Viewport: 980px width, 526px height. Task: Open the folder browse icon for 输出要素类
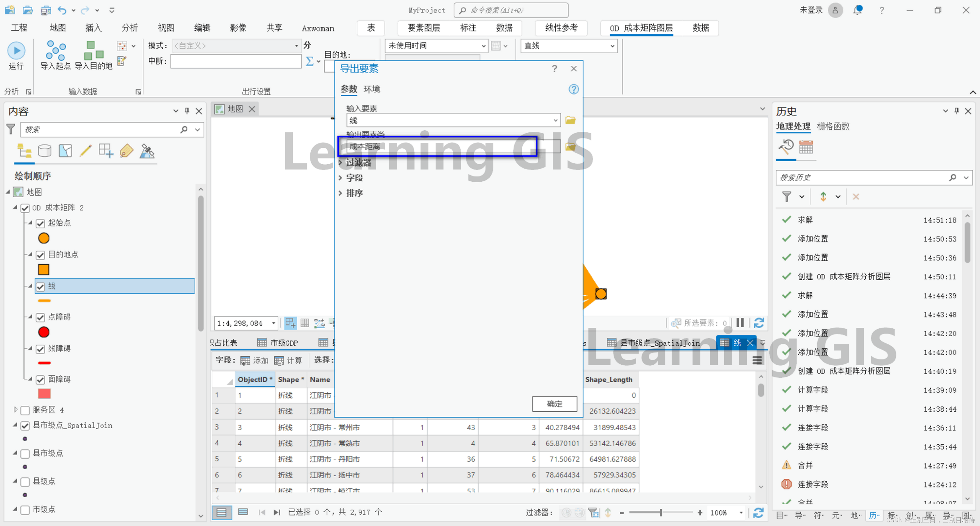[x=570, y=147]
